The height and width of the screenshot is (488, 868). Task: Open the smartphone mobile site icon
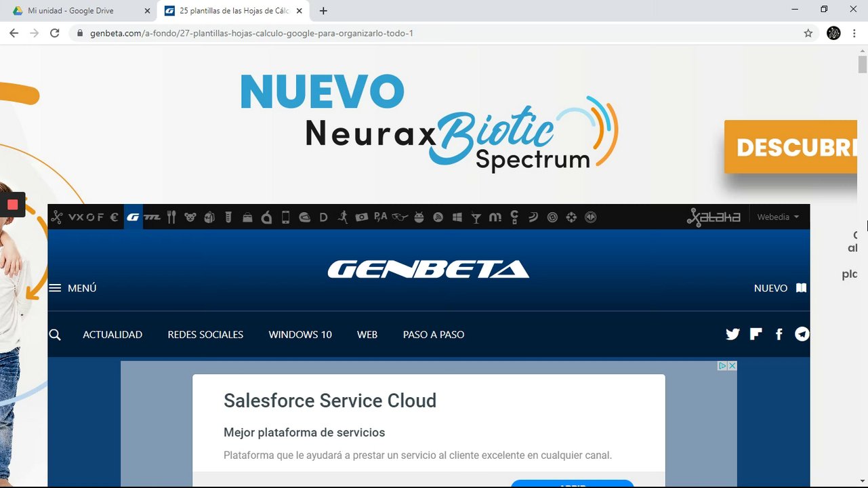285,217
